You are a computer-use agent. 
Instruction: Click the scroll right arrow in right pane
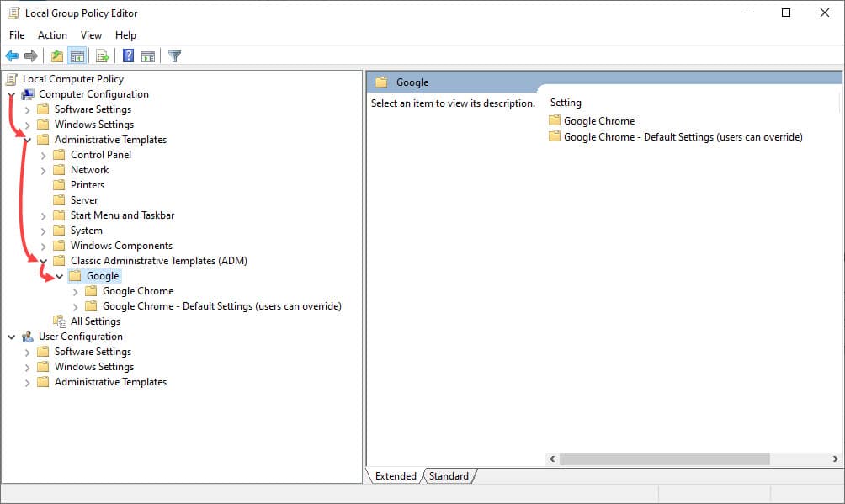(x=835, y=459)
